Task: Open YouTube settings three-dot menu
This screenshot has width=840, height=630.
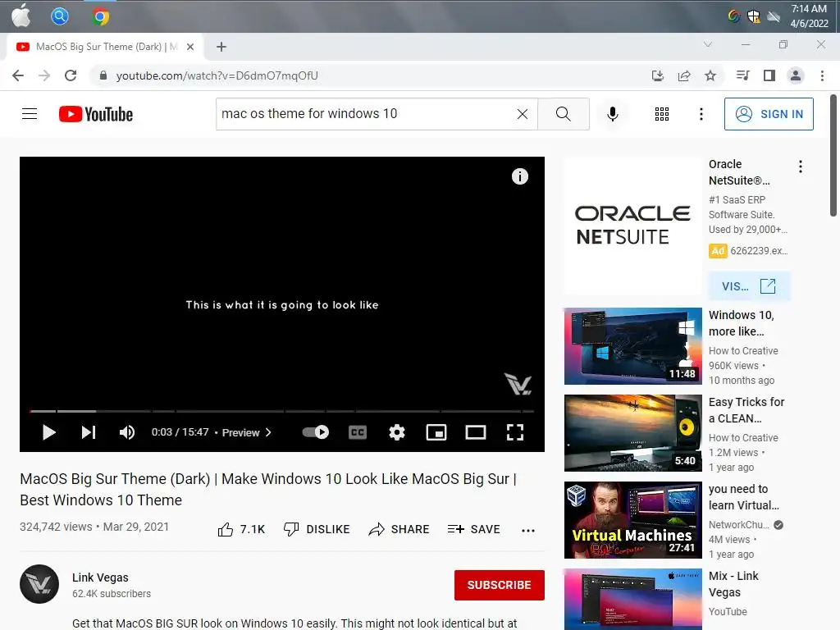Action: 701,113
